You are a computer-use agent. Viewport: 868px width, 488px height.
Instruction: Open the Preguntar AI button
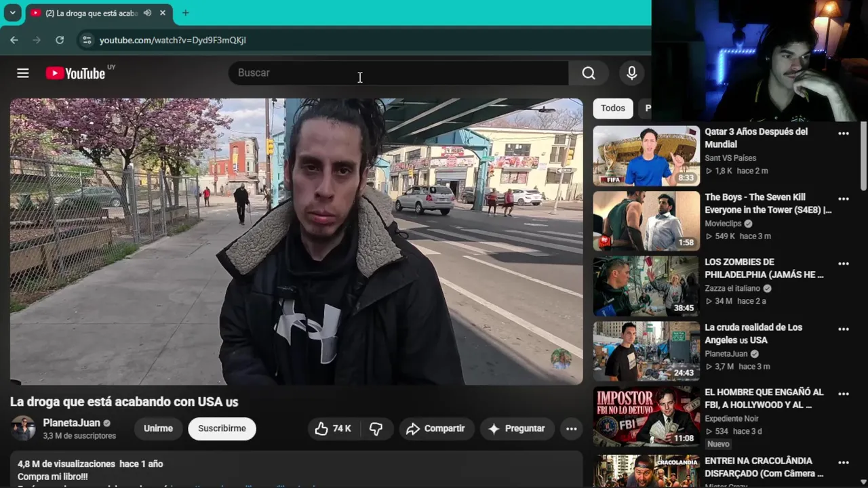click(517, 428)
